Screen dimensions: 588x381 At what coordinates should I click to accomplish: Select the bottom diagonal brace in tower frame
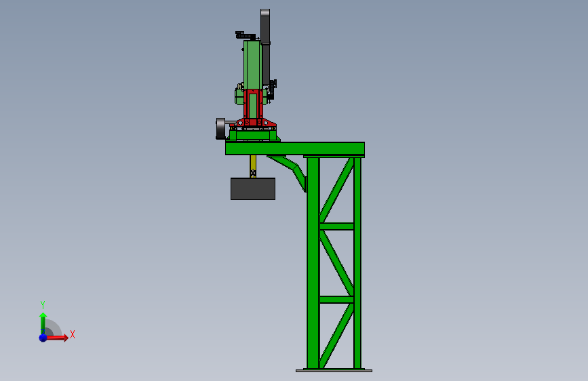click(337, 336)
